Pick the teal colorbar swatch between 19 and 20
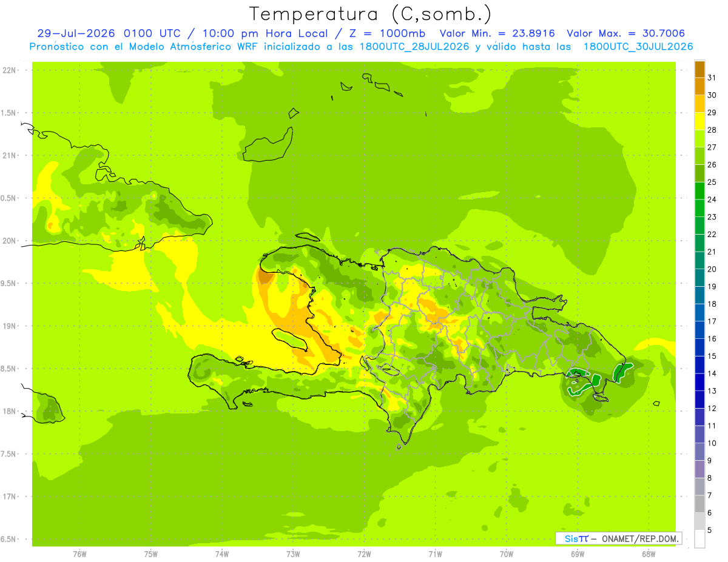The image size is (728, 562). (x=699, y=278)
